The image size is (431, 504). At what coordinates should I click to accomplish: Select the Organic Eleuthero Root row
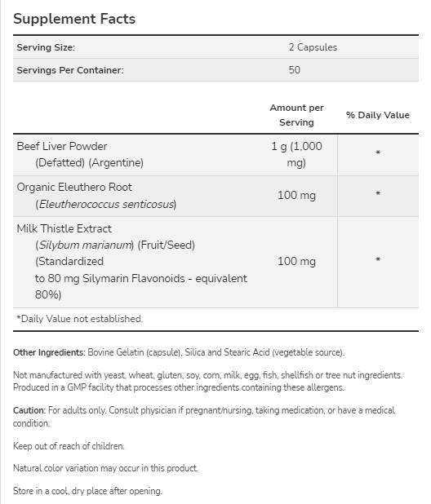click(215, 196)
